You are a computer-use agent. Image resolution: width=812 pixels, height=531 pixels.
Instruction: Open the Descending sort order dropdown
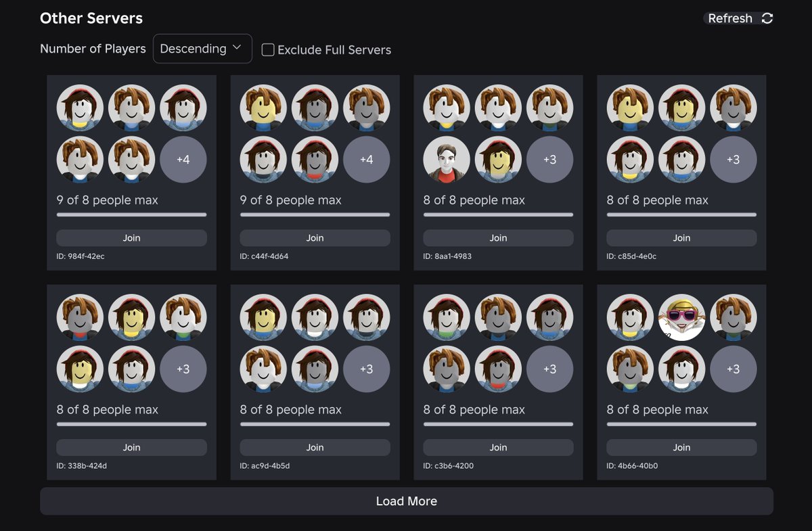coord(202,49)
